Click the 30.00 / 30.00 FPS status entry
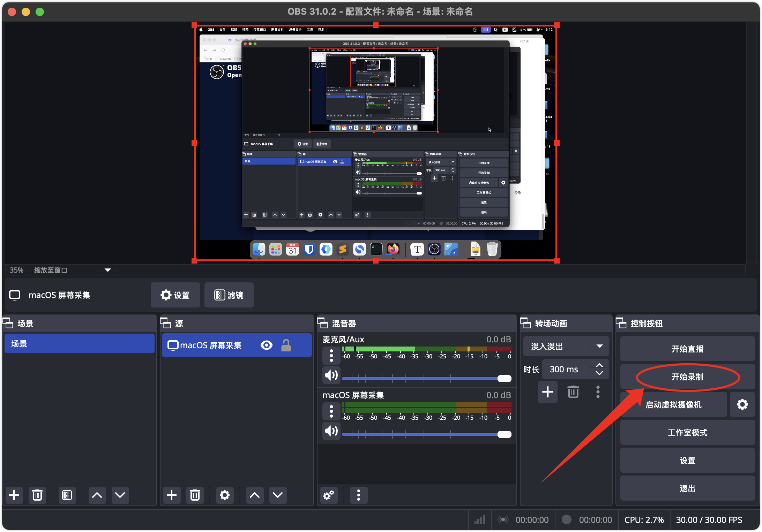This screenshot has height=532, width=762. [709, 520]
